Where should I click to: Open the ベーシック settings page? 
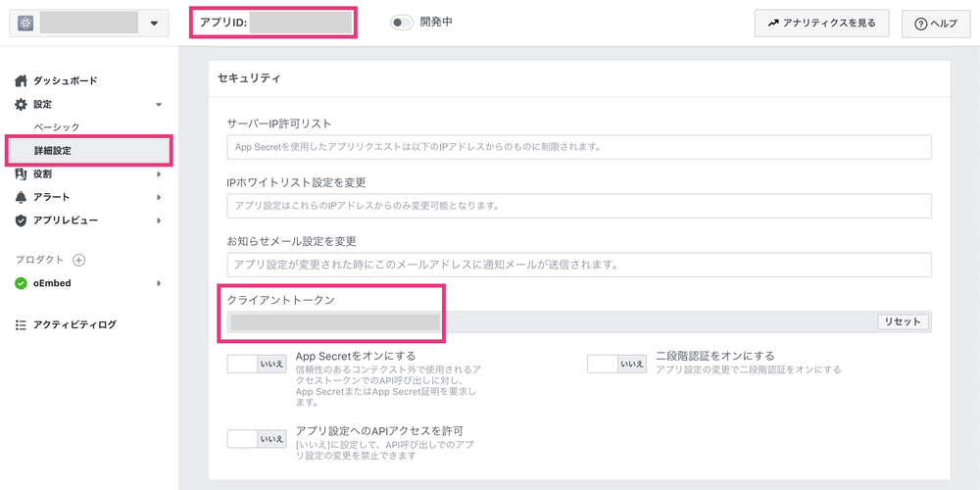57,127
